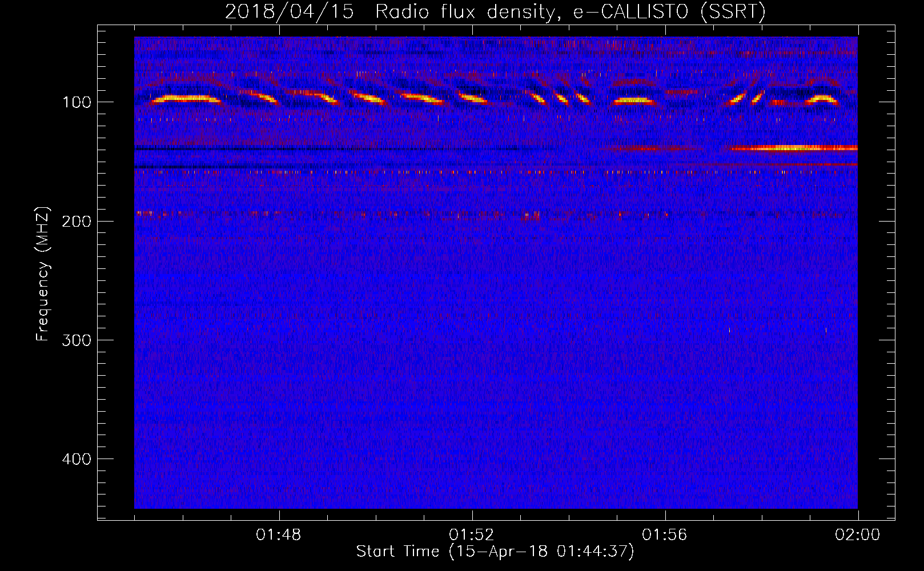Click the first yellow arc burst near 100 MHz

click(x=186, y=99)
